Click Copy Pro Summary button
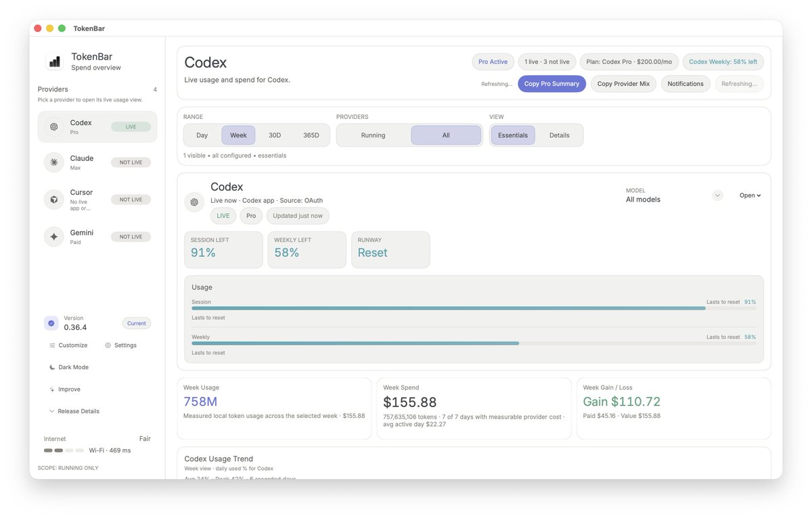The height and width of the screenshot is (518, 812). point(551,84)
